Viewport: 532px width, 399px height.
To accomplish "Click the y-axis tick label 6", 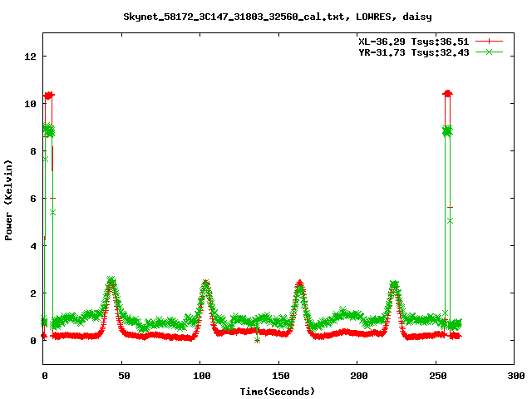I will pyautogui.click(x=34, y=199).
